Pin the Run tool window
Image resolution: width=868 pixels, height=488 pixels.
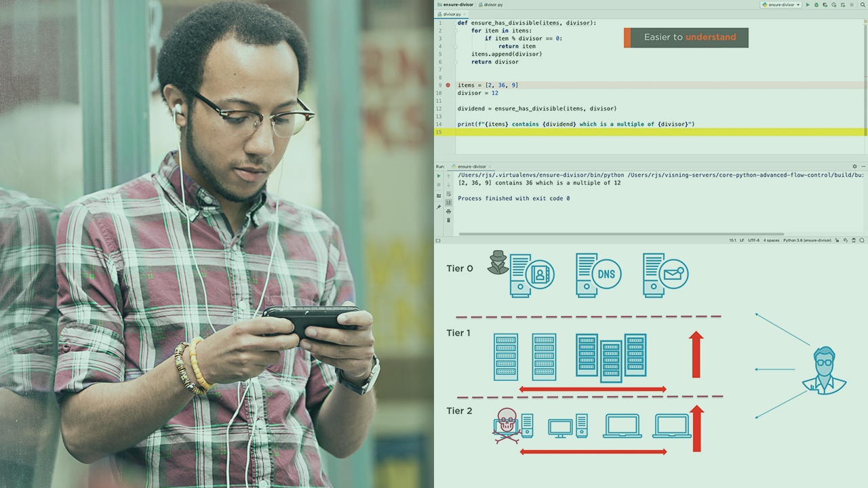click(x=439, y=207)
